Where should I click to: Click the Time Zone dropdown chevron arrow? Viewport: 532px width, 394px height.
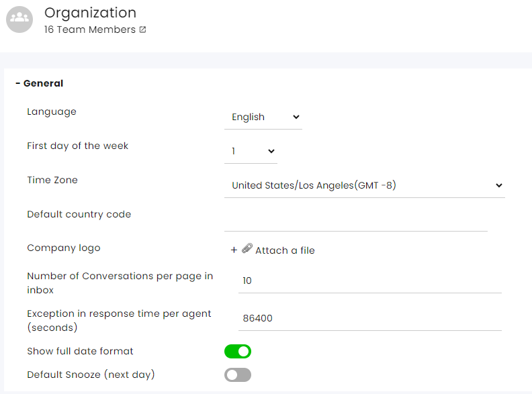tap(498, 185)
